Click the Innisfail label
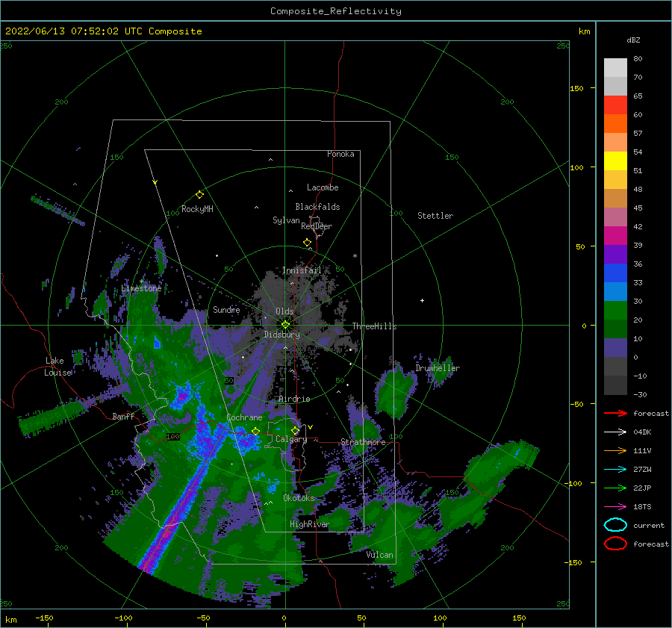This screenshot has width=672, height=628. 302,270
